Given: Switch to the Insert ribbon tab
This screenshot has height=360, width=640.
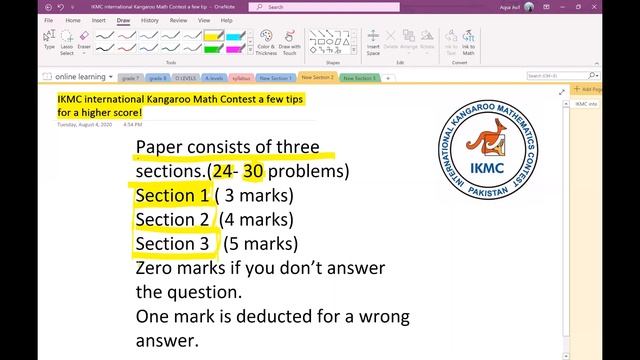Looking at the screenshot, I should click(98, 20).
